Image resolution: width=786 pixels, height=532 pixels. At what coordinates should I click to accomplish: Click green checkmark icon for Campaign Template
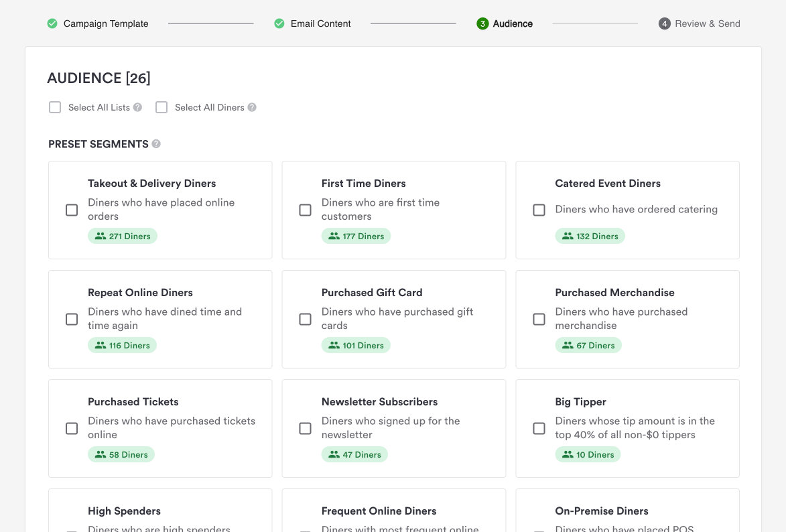click(x=52, y=23)
